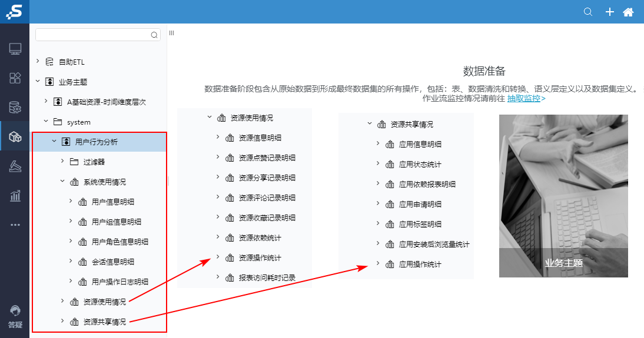Select the cube data preparation sidebar icon
Image resolution: width=644 pixels, height=338 pixels.
(15, 136)
